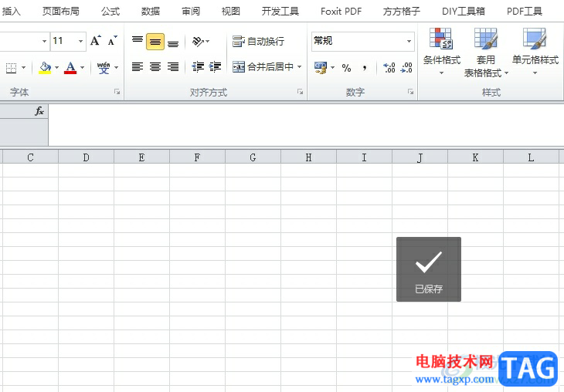This screenshot has width=564, height=392.
Task: Click the Decrease Decimal icon
Action: click(x=406, y=68)
